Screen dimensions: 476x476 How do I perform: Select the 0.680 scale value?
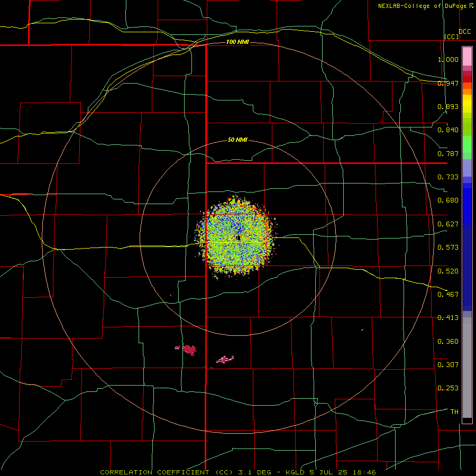(x=448, y=200)
